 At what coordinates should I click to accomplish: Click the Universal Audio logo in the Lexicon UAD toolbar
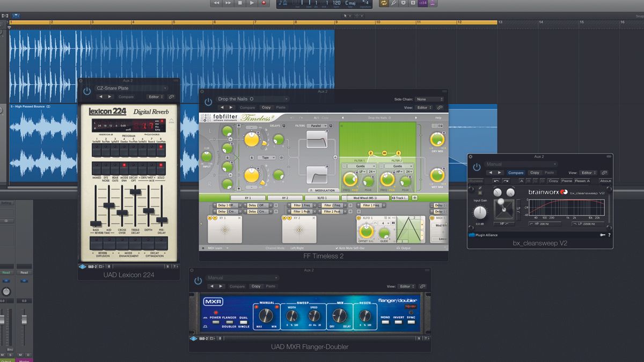(83, 266)
